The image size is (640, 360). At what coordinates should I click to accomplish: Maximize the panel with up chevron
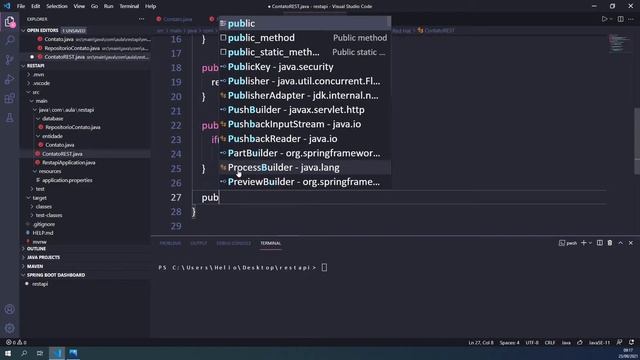(x=620, y=243)
